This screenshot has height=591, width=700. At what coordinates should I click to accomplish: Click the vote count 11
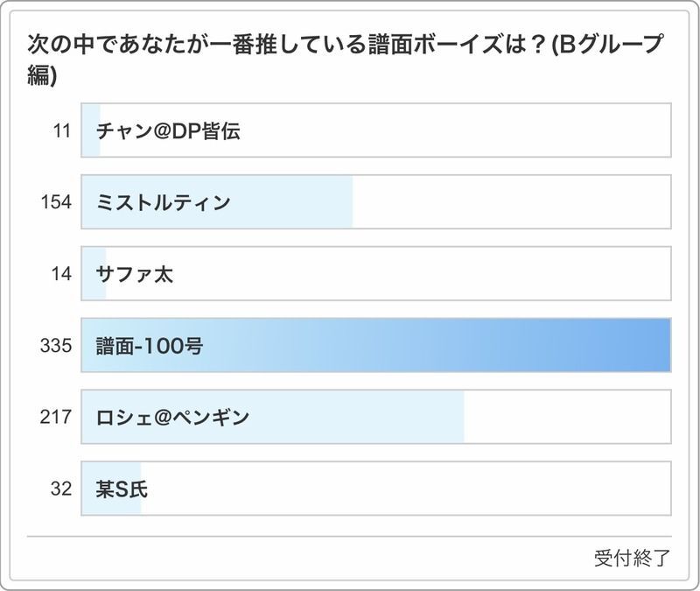point(61,131)
